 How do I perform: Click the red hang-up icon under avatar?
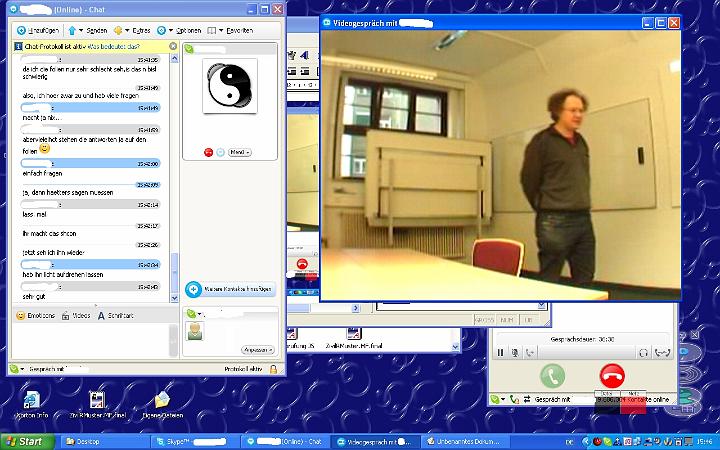[208, 152]
